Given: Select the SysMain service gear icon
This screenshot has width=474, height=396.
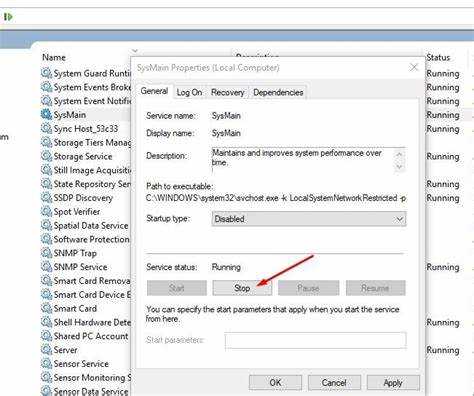Looking at the screenshot, I should tap(46, 115).
